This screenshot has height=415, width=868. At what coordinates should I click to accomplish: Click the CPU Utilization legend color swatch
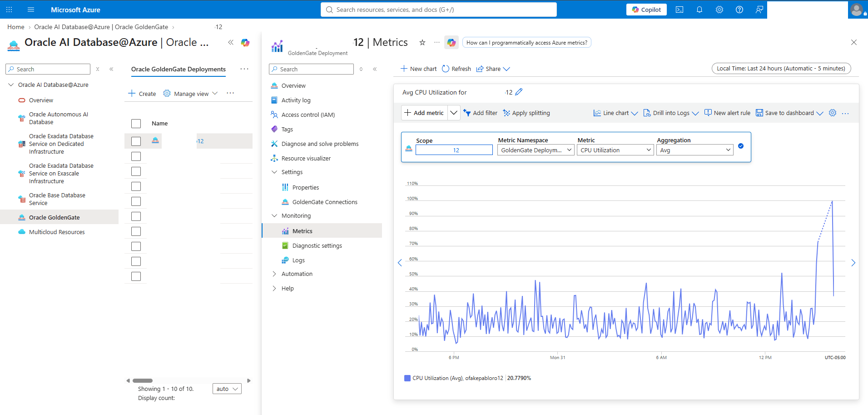(407, 378)
